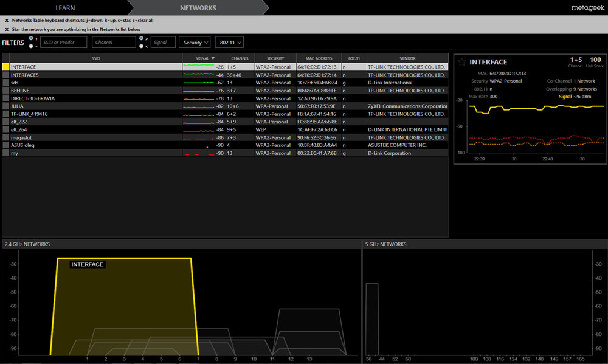Dismiss the keyboard shortcuts tip
This screenshot has width=608, height=364.
coord(7,20)
